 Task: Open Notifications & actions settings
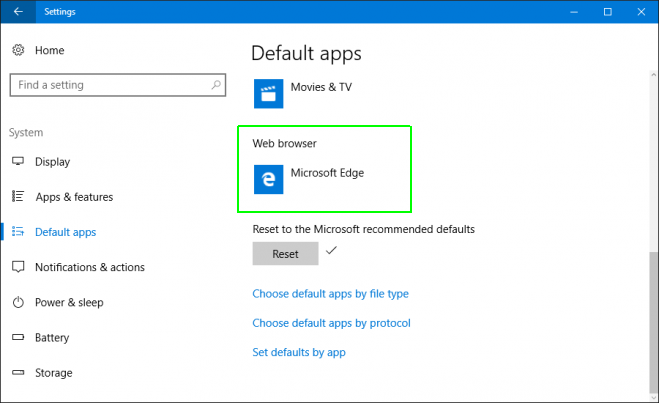[x=90, y=267]
